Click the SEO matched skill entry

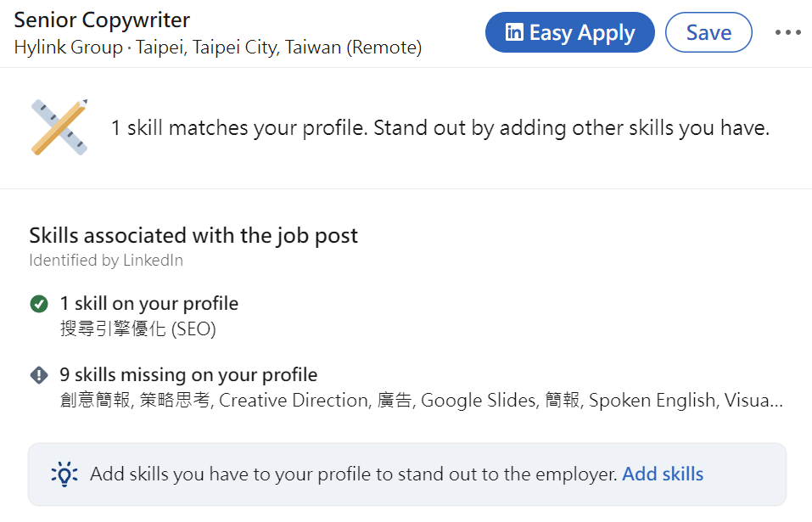pos(137,328)
